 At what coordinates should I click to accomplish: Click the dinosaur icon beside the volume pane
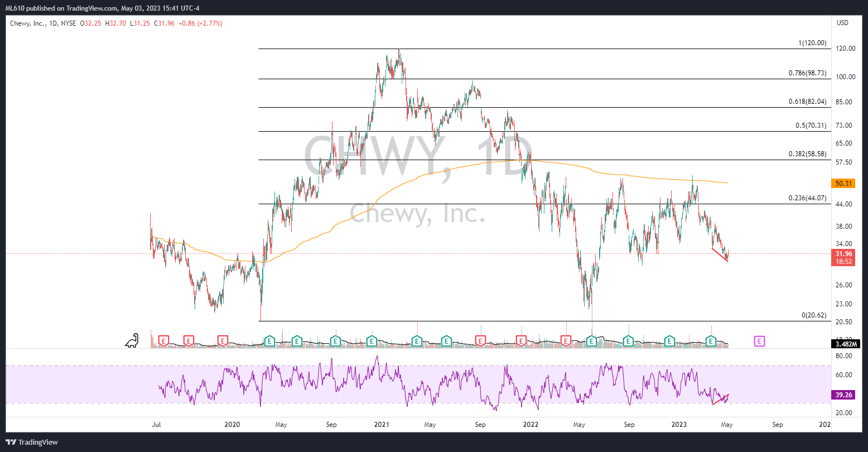(132, 340)
